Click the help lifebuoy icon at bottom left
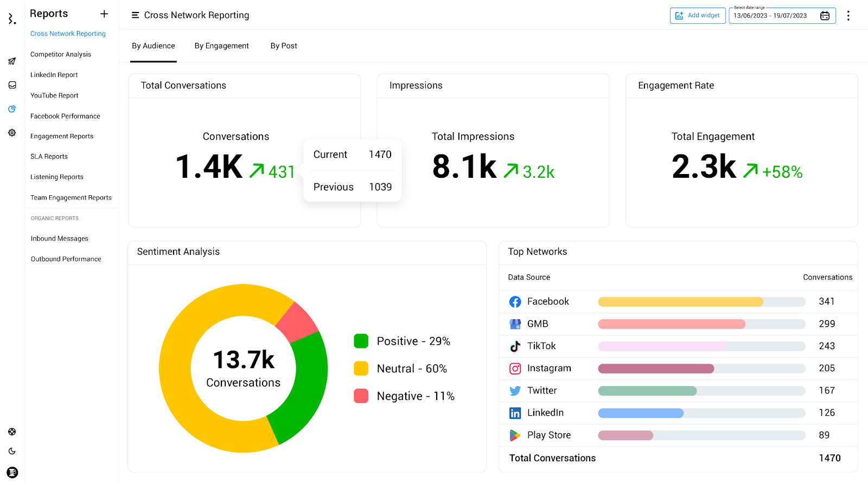Screen dimensions: 868x483 12,432
